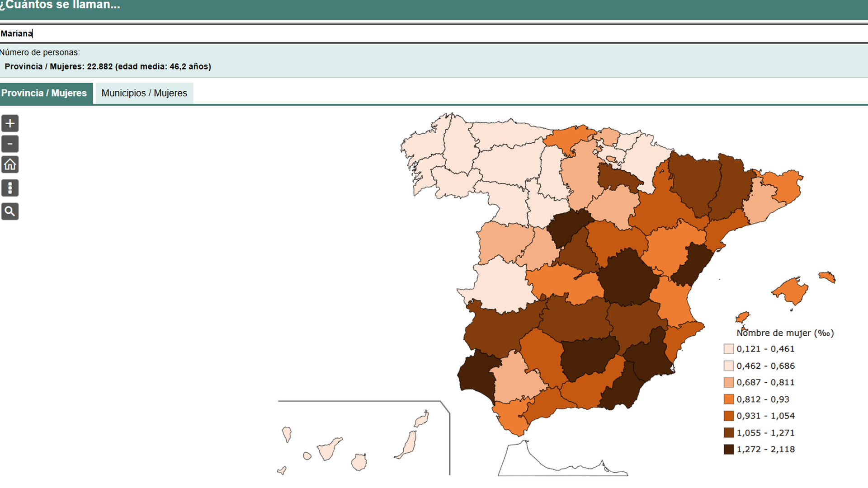
Task: Click the darkest legend swatch 1,272 - 2,118
Action: pyautogui.click(x=728, y=449)
